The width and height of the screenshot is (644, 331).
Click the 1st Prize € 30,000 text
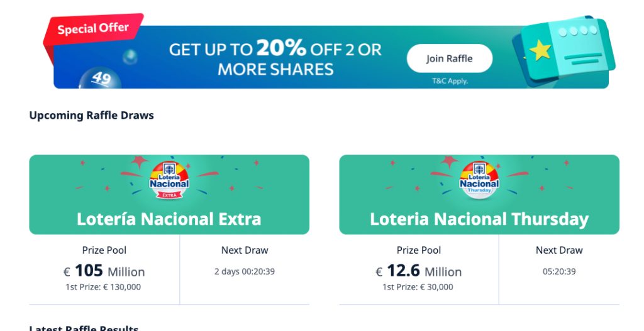pyautogui.click(x=418, y=287)
